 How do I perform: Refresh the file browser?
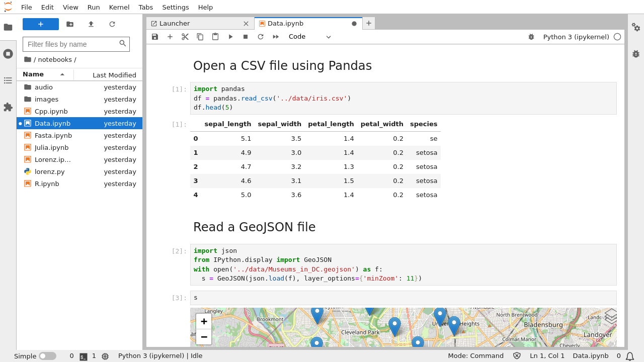click(112, 24)
